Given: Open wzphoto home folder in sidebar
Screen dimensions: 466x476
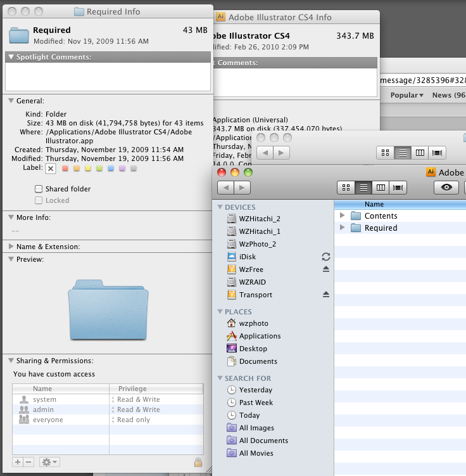Looking at the screenshot, I should coord(248,323).
